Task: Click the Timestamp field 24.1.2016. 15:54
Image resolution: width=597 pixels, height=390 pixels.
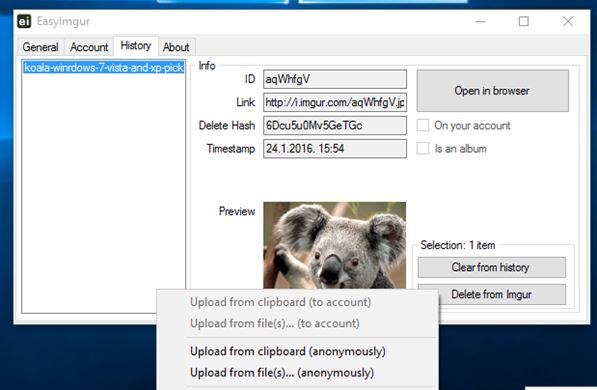Action: click(335, 149)
